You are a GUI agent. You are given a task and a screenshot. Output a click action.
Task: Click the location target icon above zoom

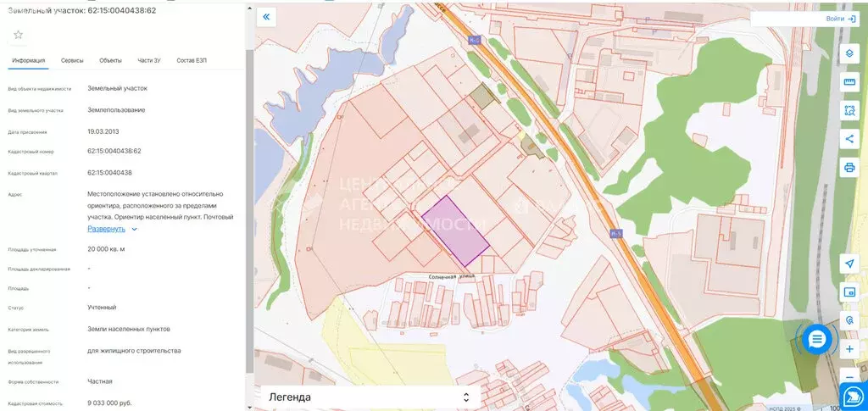click(x=849, y=320)
